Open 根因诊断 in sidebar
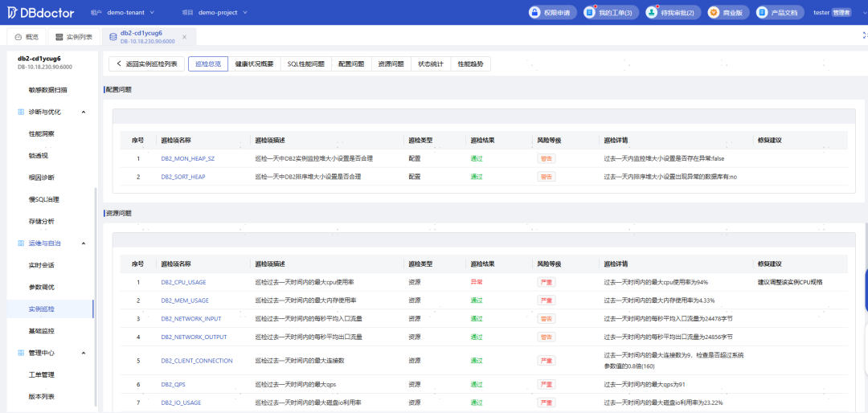Image resolution: width=868 pixels, height=413 pixels. tap(42, 178)
